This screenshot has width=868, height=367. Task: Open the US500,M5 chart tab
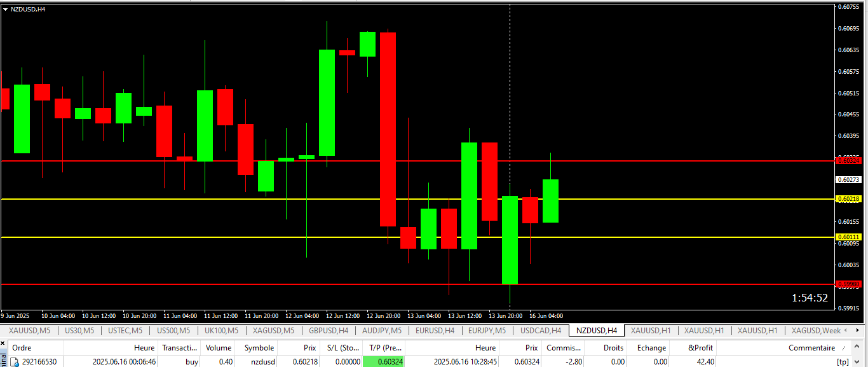coord(173,331)
